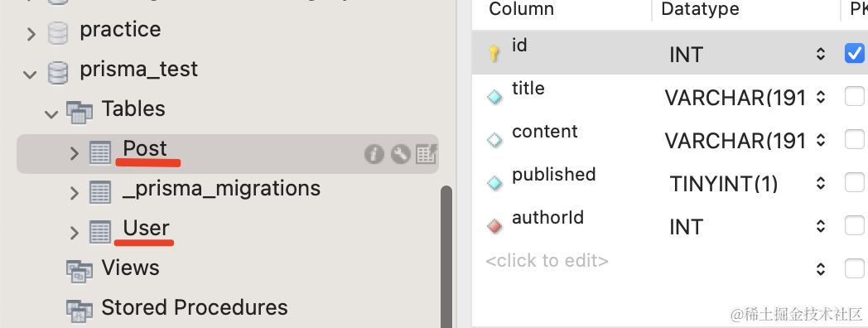Collapse the prisma_test database node
The image size is (868, 328).
[31, 74]
